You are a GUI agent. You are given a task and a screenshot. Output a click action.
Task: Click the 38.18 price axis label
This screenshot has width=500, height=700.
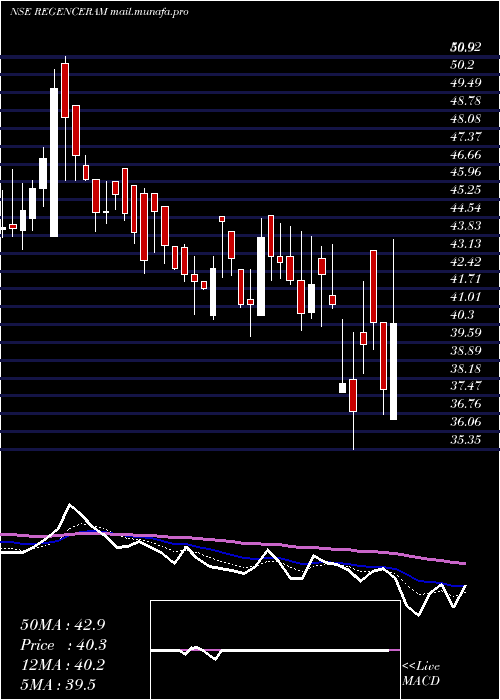click(466, 369)
